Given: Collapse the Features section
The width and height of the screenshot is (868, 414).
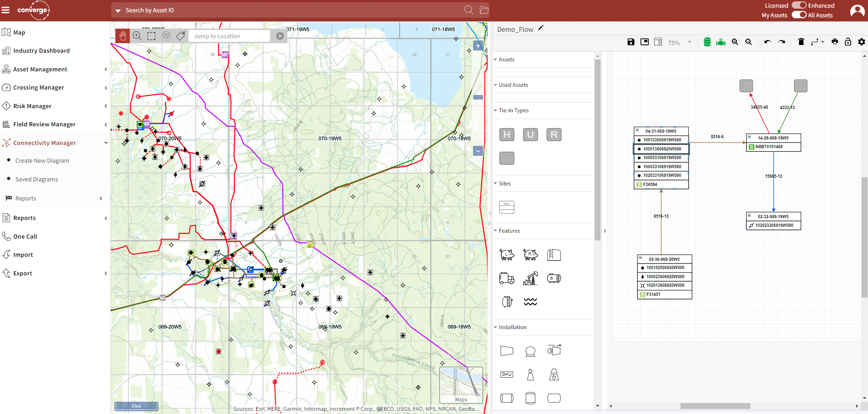Looking at the screenshot, I should pyautogui.click(x=495, y=231).
